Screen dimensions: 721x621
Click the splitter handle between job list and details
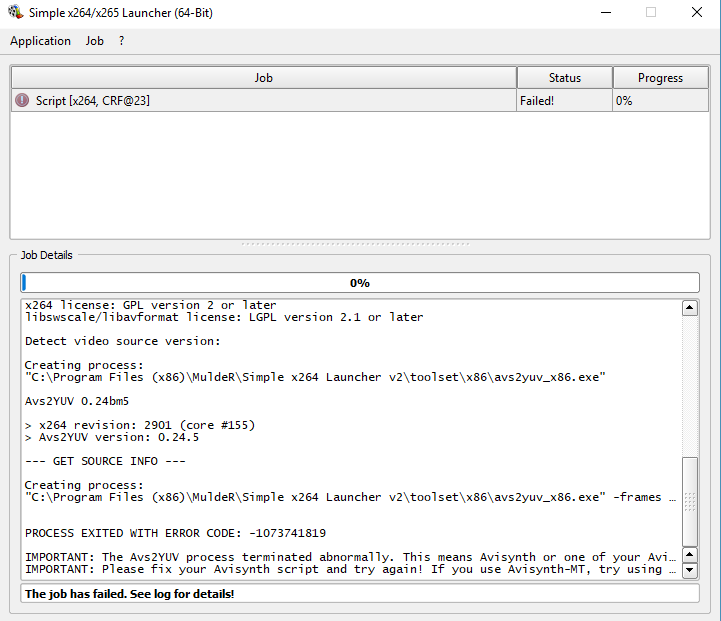355,244
